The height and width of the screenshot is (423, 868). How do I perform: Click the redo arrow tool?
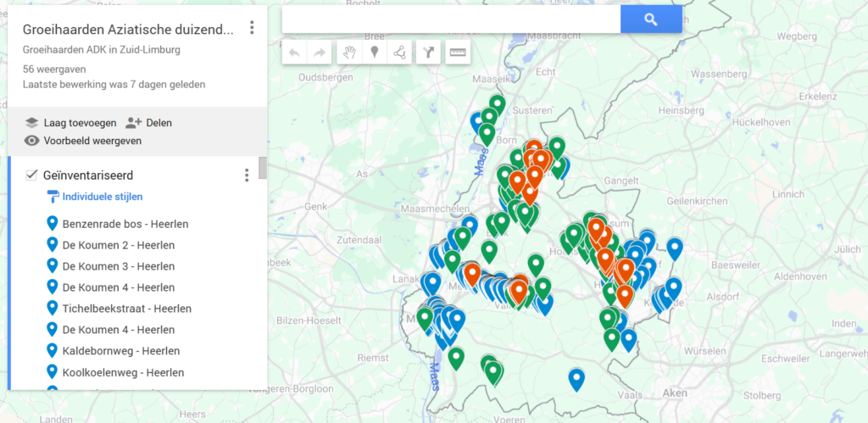320,53
